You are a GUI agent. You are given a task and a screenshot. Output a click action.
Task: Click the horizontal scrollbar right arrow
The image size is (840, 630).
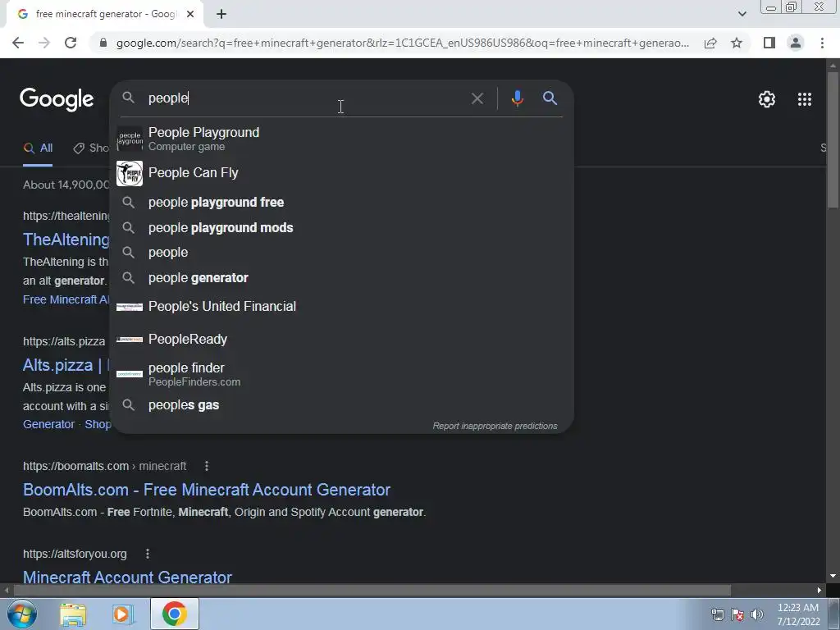(x=819, y=591)
